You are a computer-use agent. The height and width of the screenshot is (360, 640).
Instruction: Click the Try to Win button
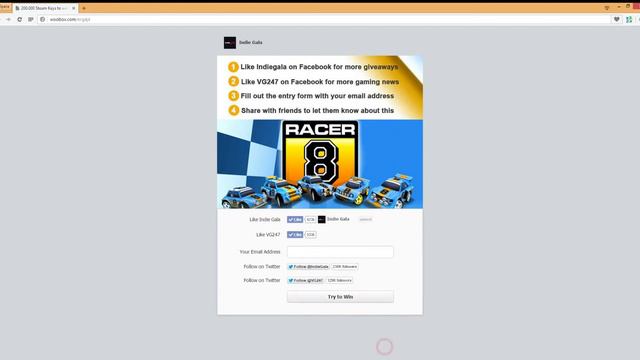pos(340,297)
